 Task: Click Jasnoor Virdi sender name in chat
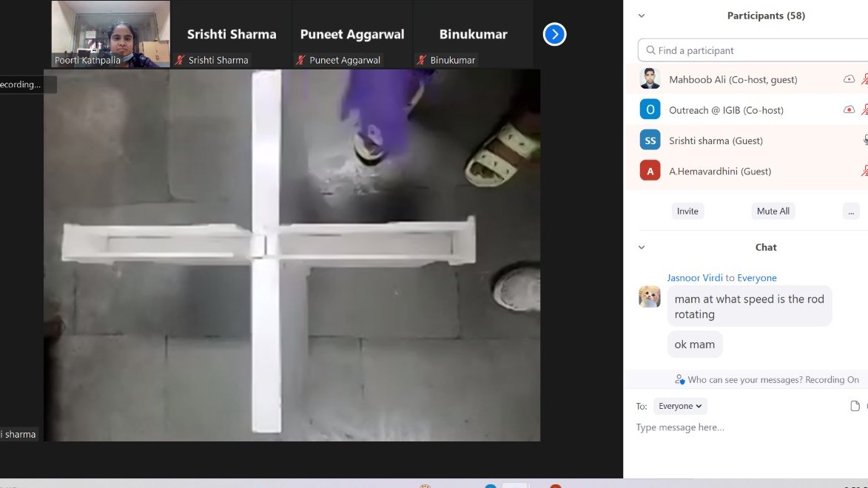[x=695, y=278]
